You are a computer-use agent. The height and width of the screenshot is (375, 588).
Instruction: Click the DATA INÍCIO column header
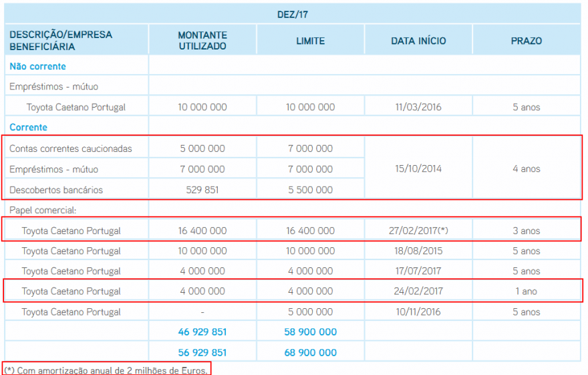(418, 41)
